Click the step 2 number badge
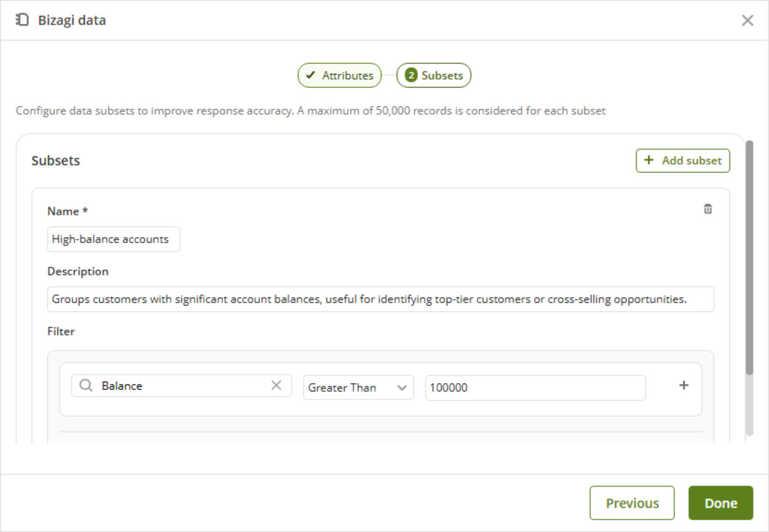Image resolution: width=769 pixels, height=532 pixels. [411, 76]
